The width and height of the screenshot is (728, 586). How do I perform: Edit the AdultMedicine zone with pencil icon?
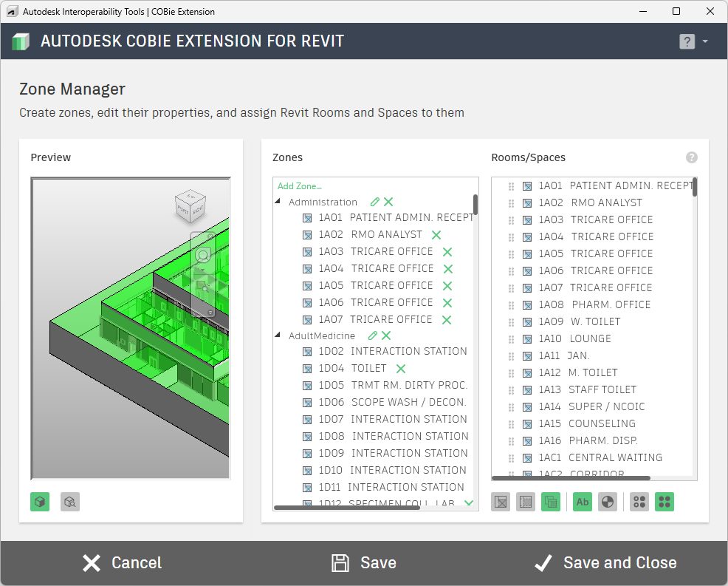pos(372,335)
